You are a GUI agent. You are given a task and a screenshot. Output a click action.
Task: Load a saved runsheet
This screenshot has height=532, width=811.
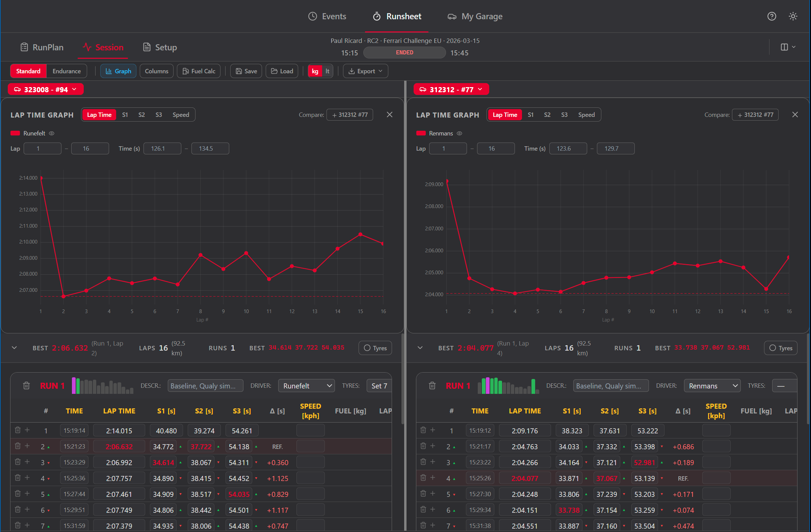tap(282, 71)
